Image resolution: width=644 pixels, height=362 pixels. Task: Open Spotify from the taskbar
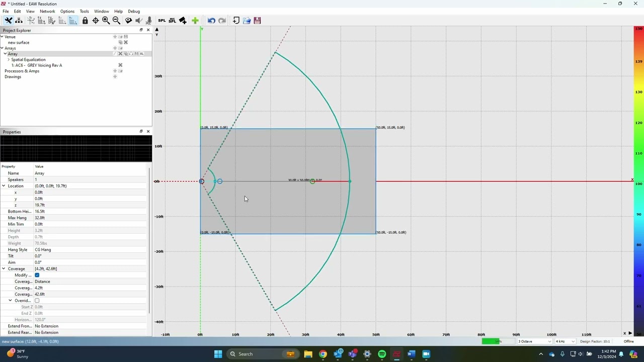point(382,354)
